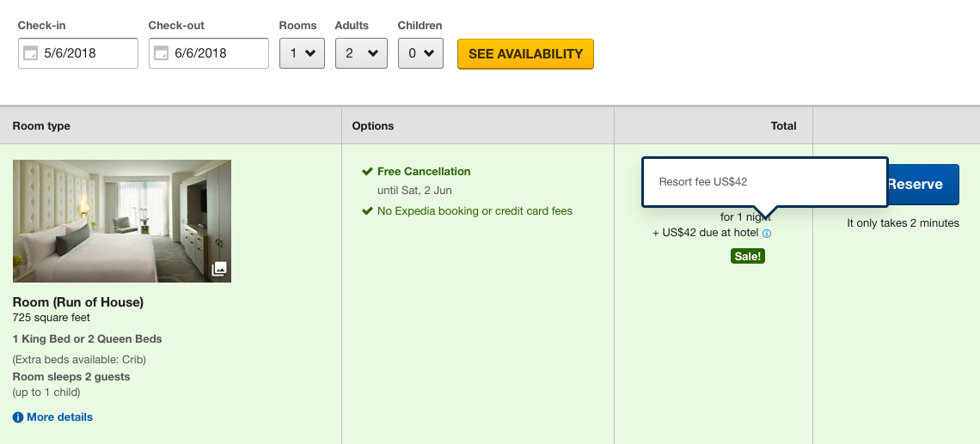
Task: Click the room photo thumbnail
Action: point(121,221)
